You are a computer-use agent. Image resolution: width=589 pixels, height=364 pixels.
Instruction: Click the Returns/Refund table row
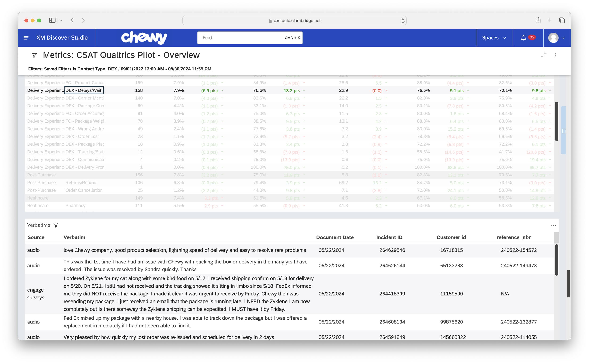[x=81, y=183]
